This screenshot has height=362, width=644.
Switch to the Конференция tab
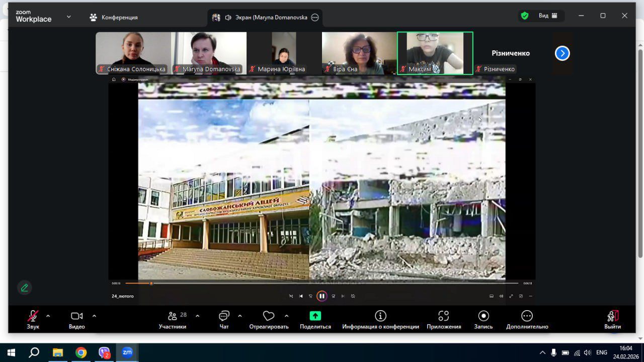click(x=114, y=17)
